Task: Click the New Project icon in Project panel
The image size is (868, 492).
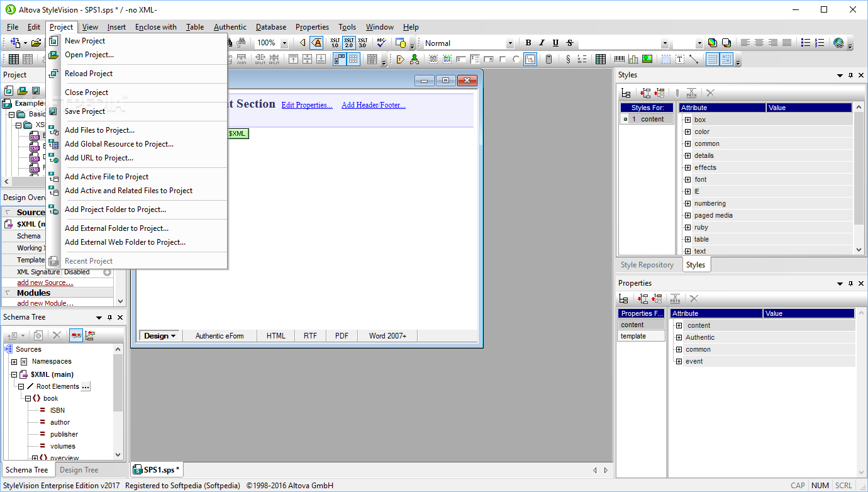Action: pos(9,91)
